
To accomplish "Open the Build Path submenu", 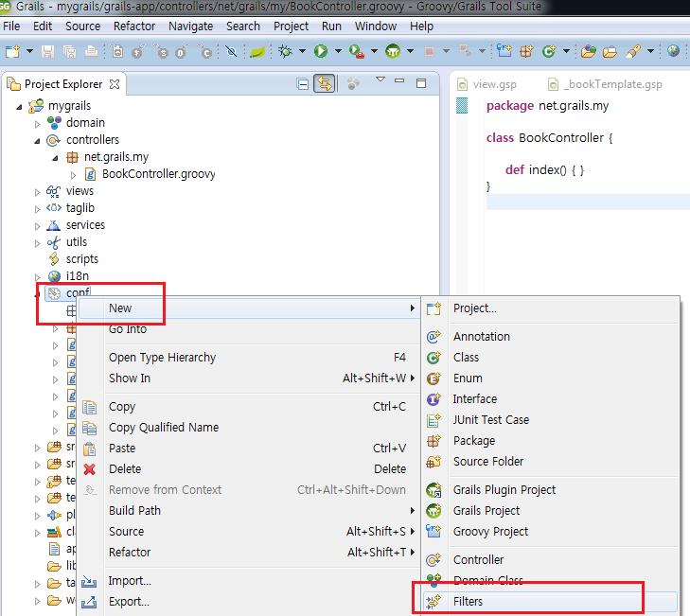I will tap(249, 510).
